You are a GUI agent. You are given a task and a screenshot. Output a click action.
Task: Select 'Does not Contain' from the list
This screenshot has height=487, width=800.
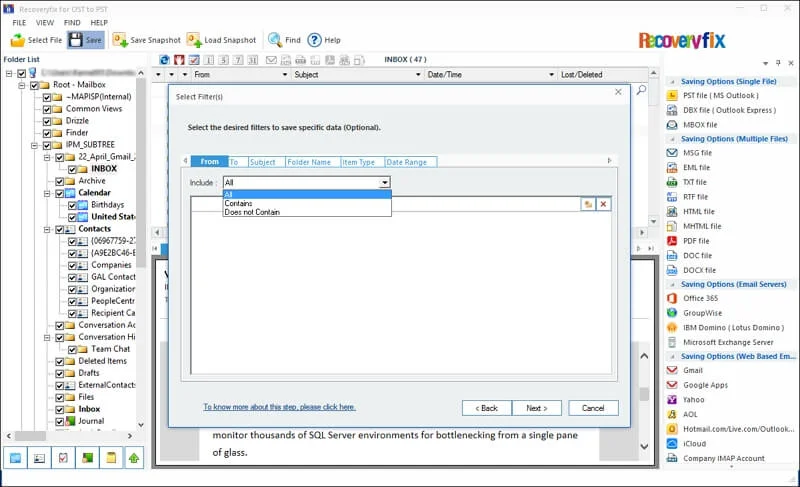(x=252, y=212)
